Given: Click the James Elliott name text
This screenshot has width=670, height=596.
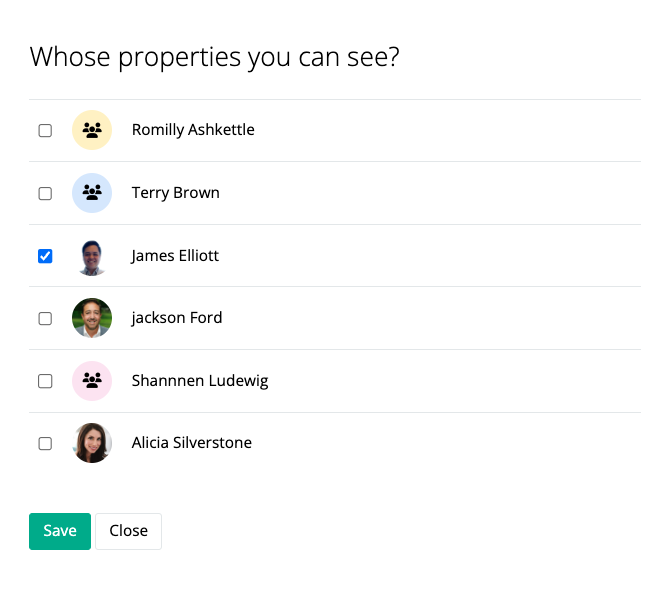Looking at the screenshot, I should (x=175, y=255).
